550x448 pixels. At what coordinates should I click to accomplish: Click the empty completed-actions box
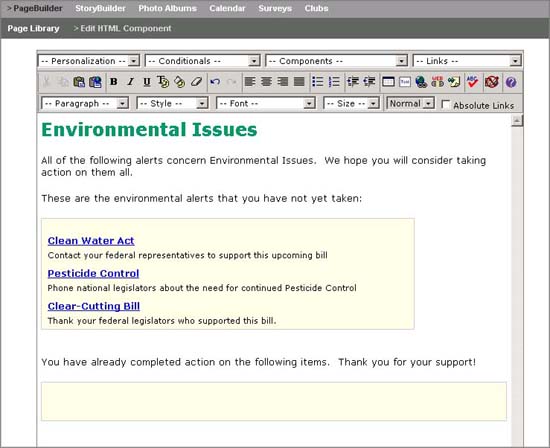click(274, 401)
